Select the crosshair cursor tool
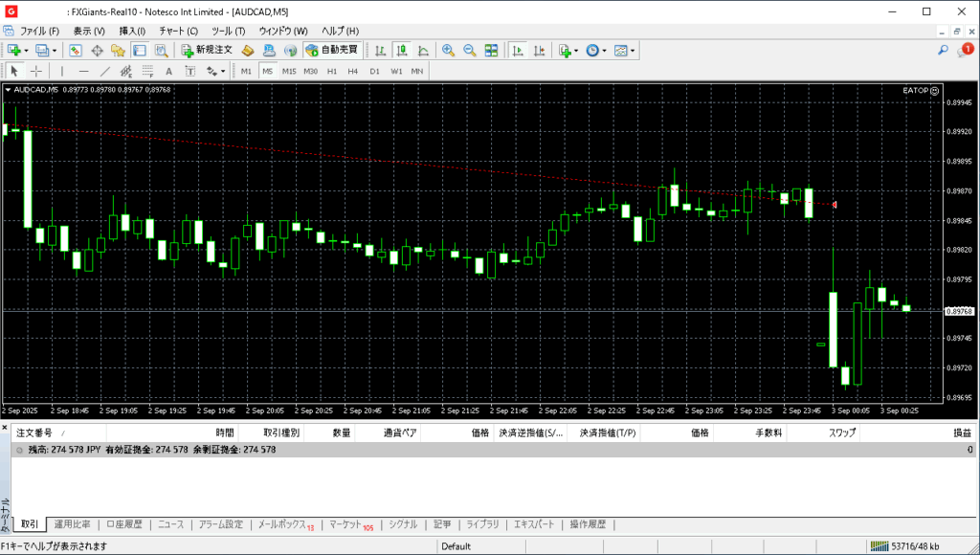Viewport: 980px width, 555px height. (36, 71)
